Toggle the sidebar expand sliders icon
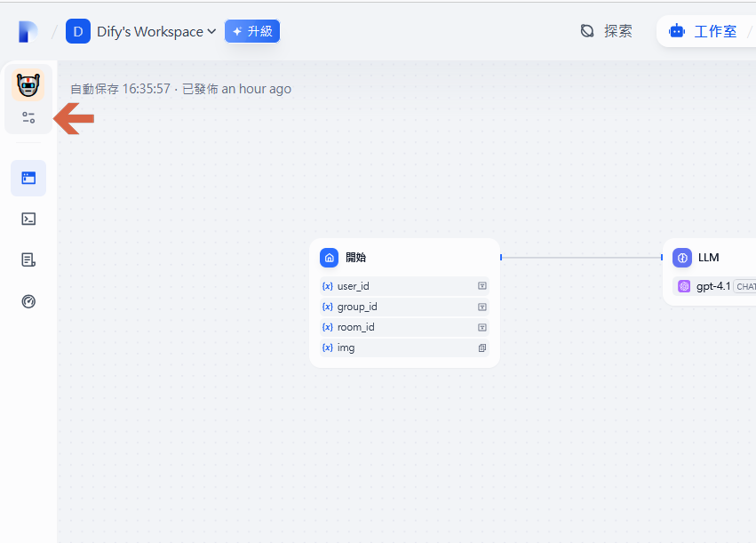Screen dimensions: 756x543 pyautogui.click(x=28, y=117)
